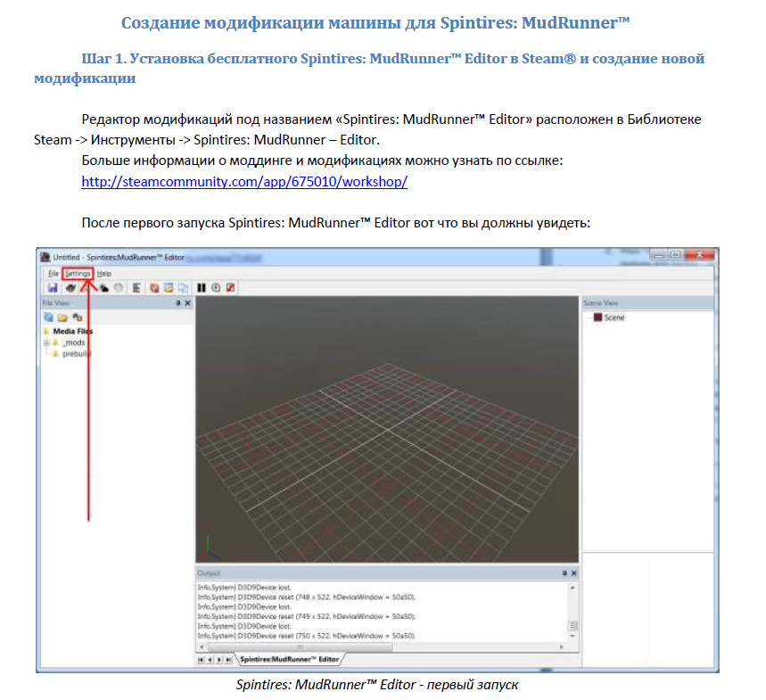Click the teapot icon in the editor toolbar
The image size is (766, 700).
[70, 288]
